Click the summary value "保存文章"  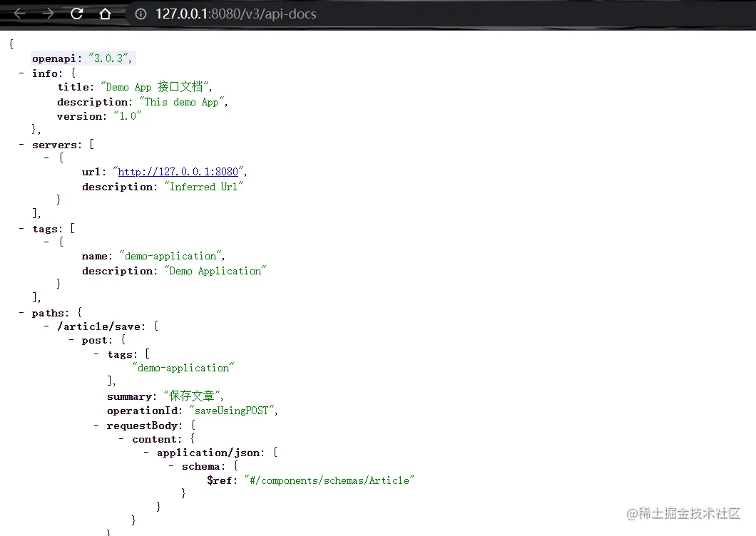tap(191, 396)
